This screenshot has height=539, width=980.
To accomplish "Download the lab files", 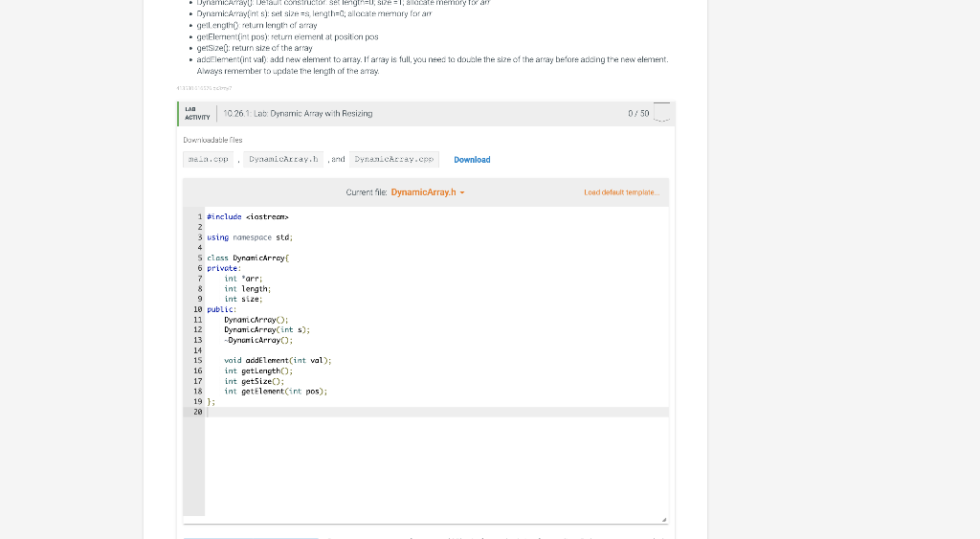I will [x=472, y=160].
